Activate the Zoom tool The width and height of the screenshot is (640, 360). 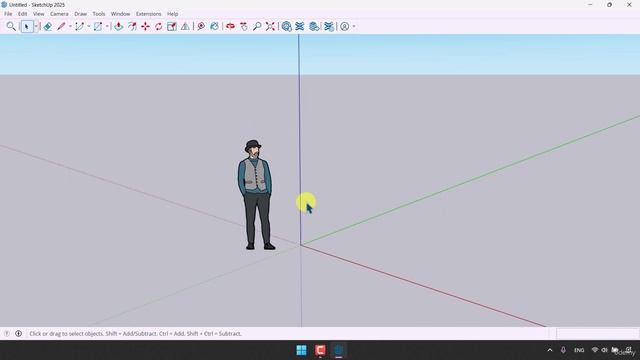point(257,27)
